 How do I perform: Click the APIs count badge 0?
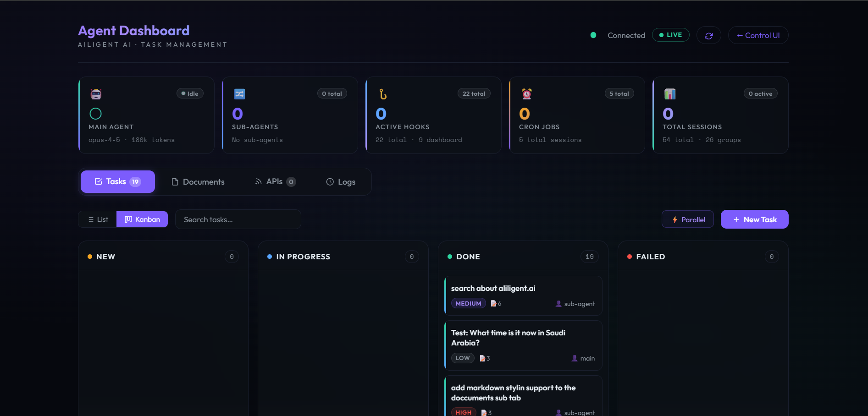(x=291, y=182)
